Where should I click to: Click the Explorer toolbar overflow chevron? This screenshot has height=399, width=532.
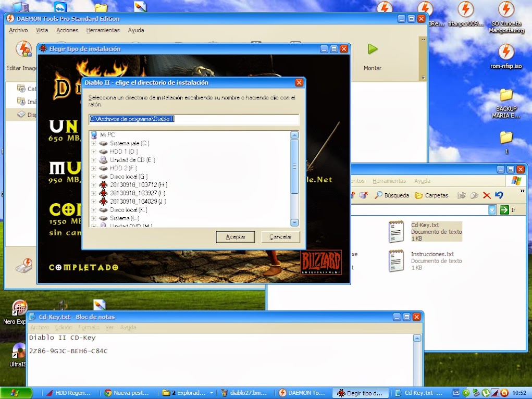pos(523,191)
